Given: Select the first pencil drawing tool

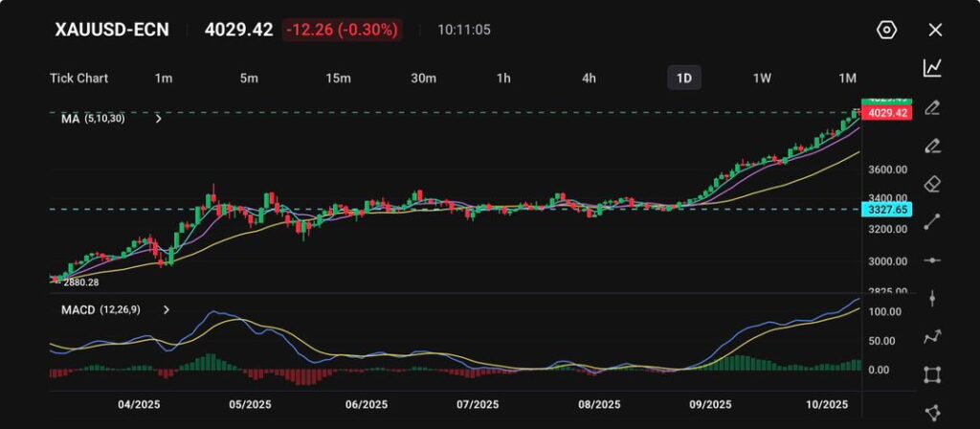Looking at the screenshot, I should coord(932,107).
